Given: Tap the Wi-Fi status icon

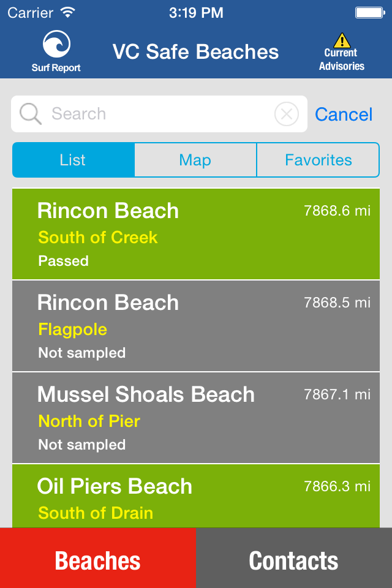Looking at the screenshot, I should 68,12.
